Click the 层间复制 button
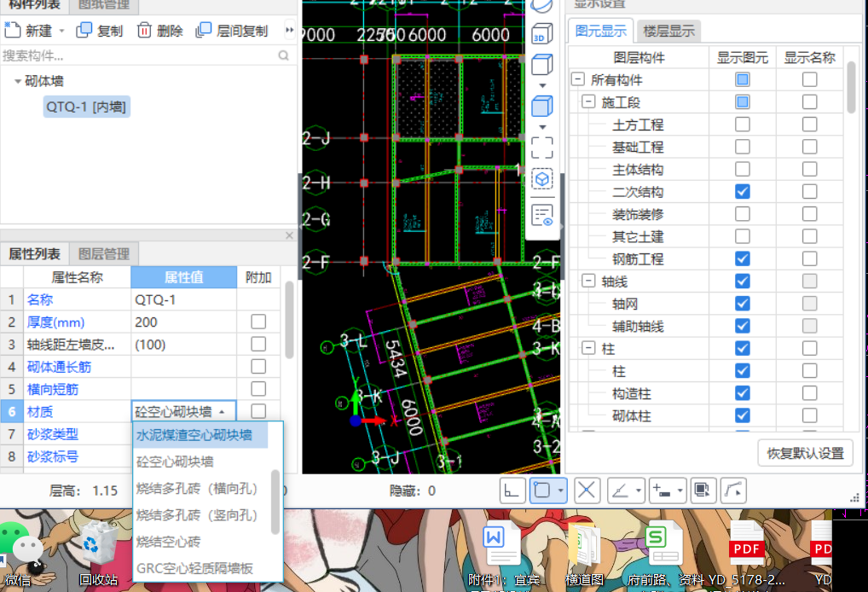868x592 pixels. point(232,31)
